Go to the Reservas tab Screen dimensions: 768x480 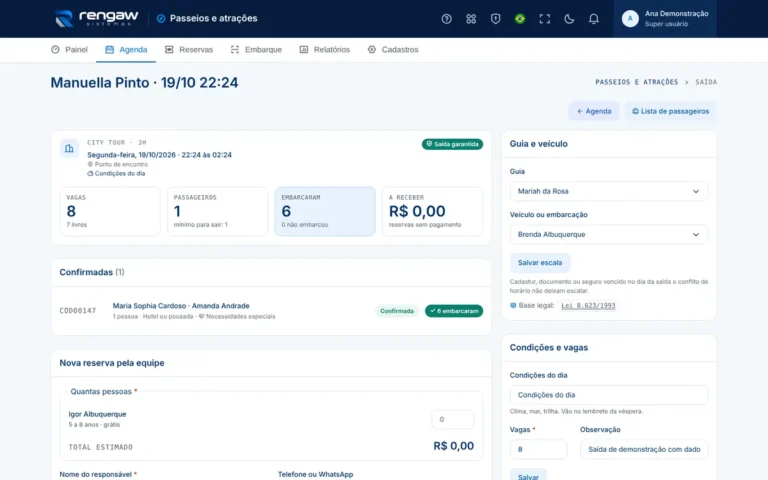tap(189, 49)
